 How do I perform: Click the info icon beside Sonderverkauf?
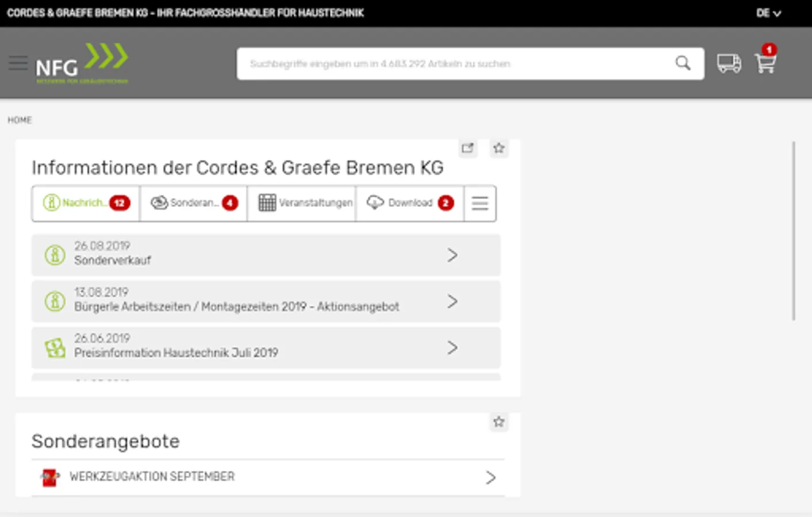click(x=55, y=255)
